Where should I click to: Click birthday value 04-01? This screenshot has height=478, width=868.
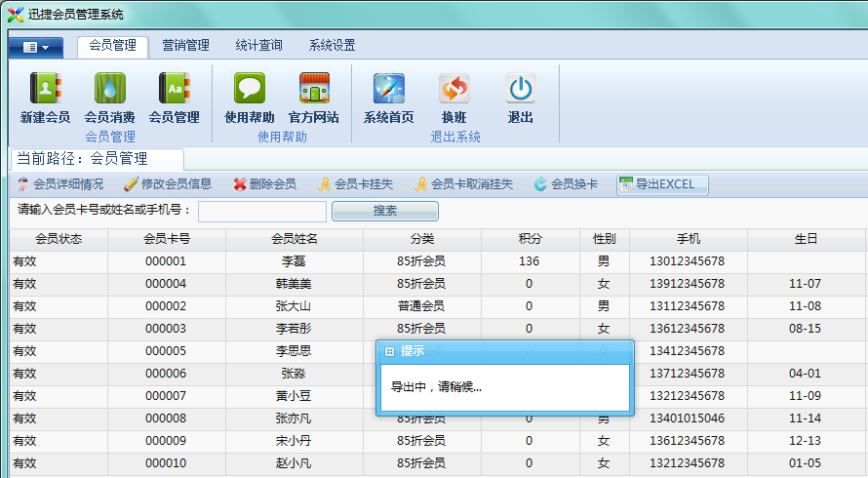point(805,374)
